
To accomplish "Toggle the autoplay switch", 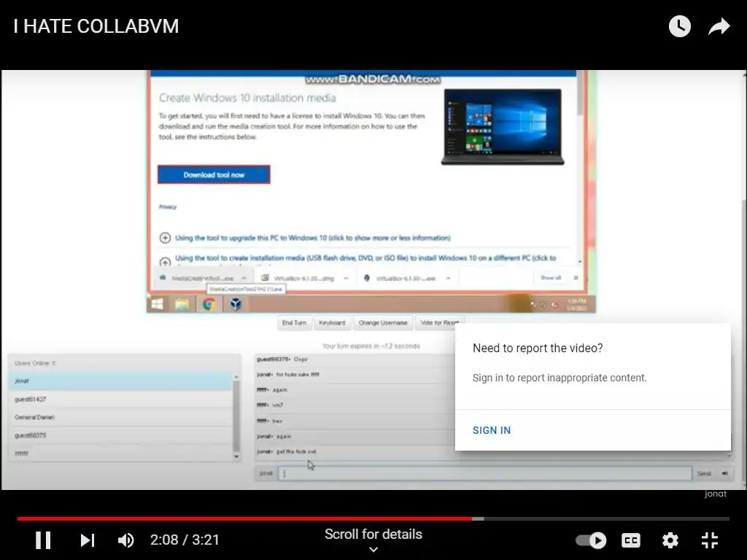I will pos(591,540).
